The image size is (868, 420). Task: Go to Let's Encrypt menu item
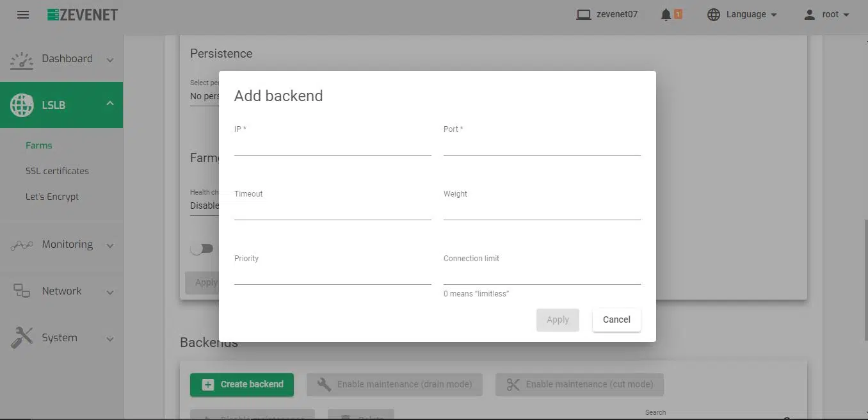click(x=52, y=197)
